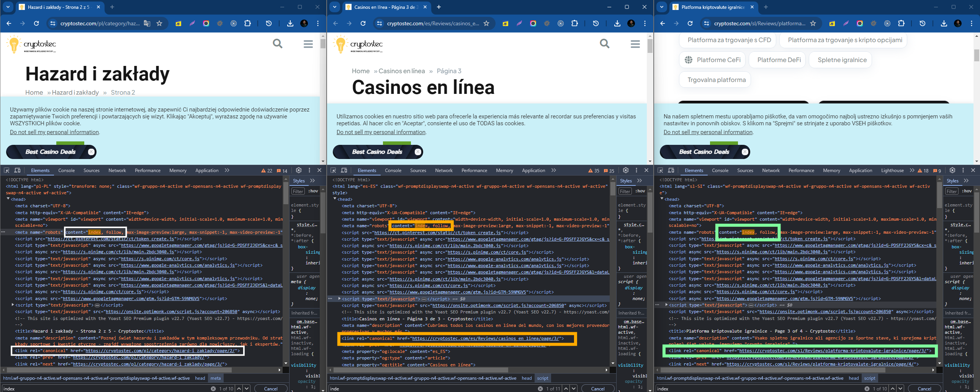The image size is (980, 392).
Task: Click the search magnifier in the left window
Action: (x=278, y=44)
